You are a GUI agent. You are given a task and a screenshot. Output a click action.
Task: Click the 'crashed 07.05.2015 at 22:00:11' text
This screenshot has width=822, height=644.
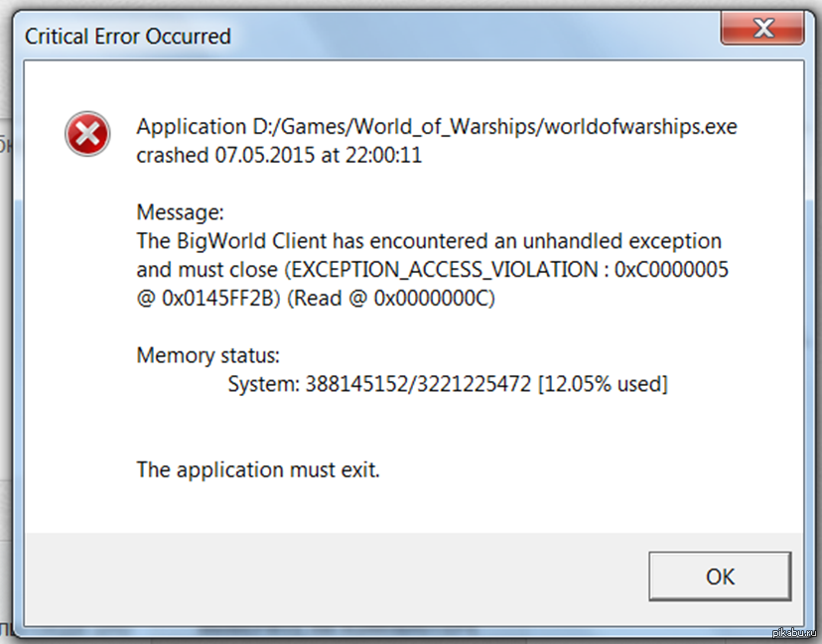[279, 155]
